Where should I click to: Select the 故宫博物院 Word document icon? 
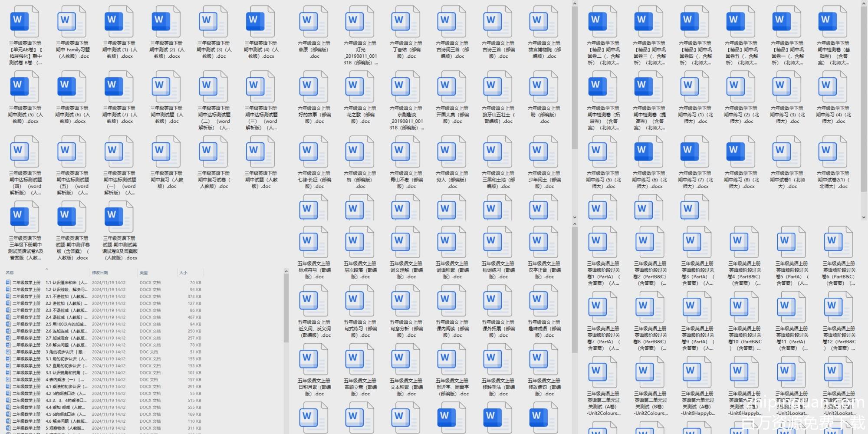click(543, 22)
